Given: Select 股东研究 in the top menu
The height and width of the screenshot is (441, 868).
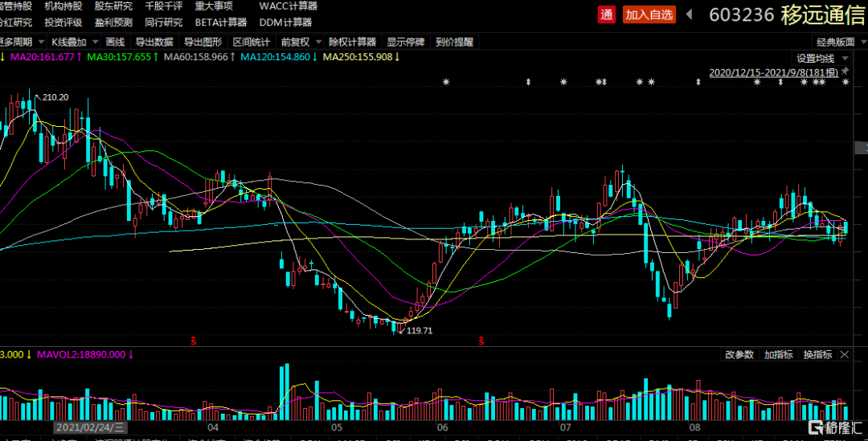Looking at the screenshot, I should pos(113,6).
